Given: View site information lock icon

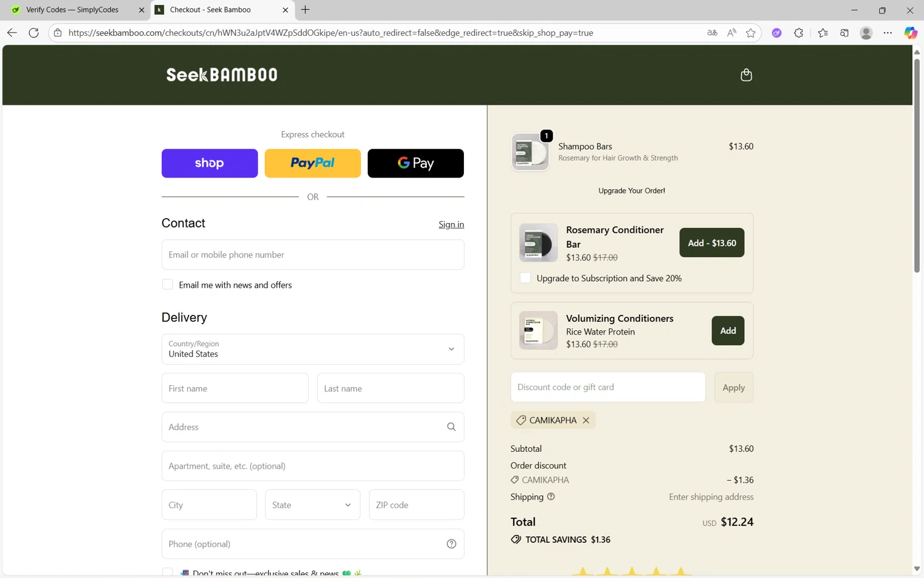Looking at the screenshot, I should pos(57,33).
